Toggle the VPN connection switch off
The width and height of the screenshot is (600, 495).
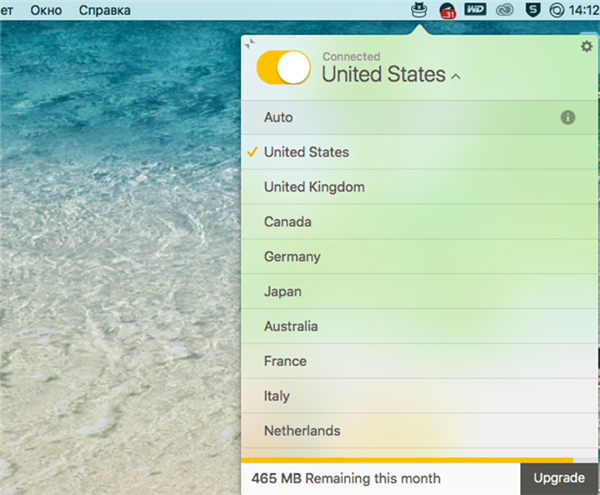pyautogui.click(x=283, y=67)
